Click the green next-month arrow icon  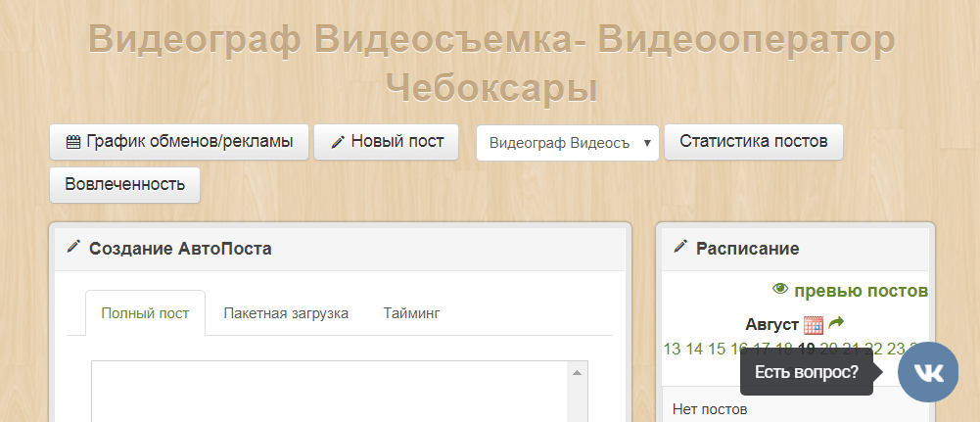(836, 324)
